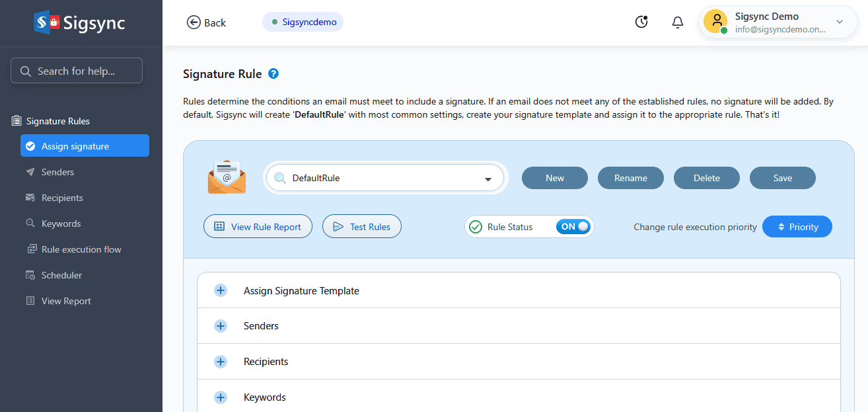Click the Priority button

click(797, 227)
